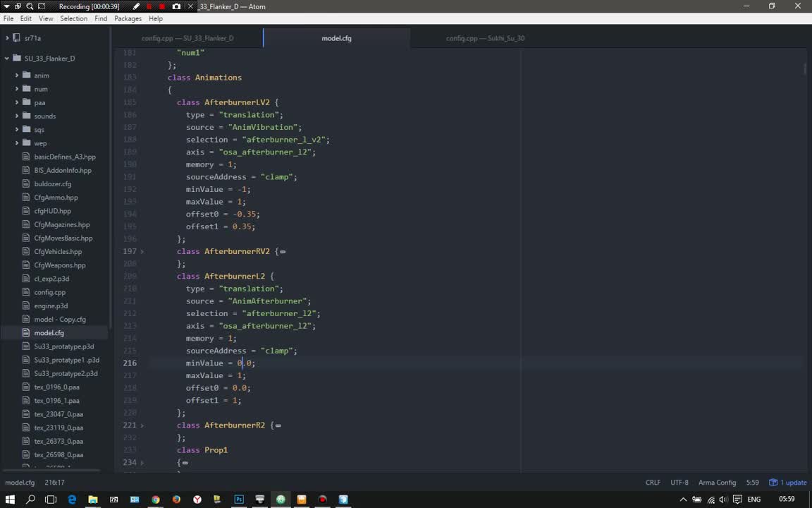Screen dimensions: 812x508
Task: Pause the recording with the red pause button
Action: click(x=149, y=6)
